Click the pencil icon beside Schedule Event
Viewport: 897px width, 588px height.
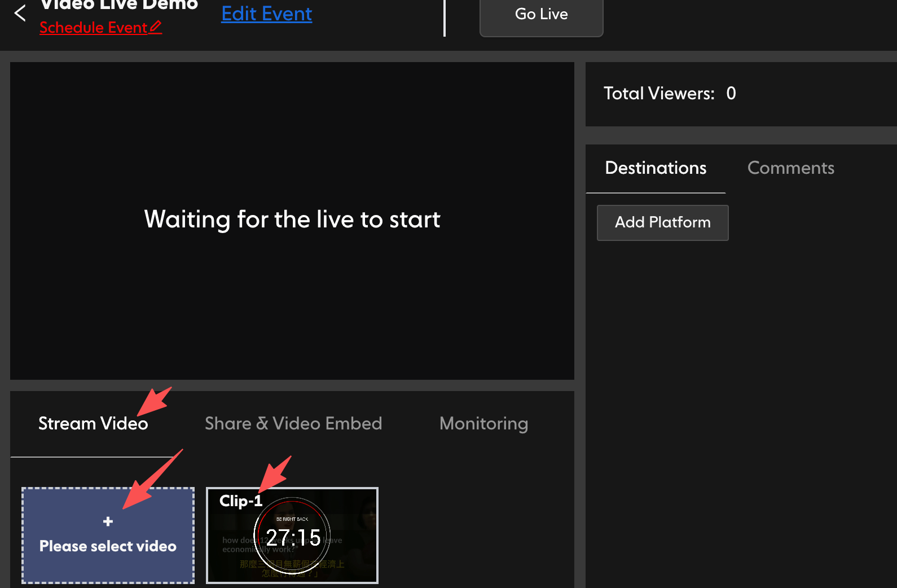[x=156, y=27]
